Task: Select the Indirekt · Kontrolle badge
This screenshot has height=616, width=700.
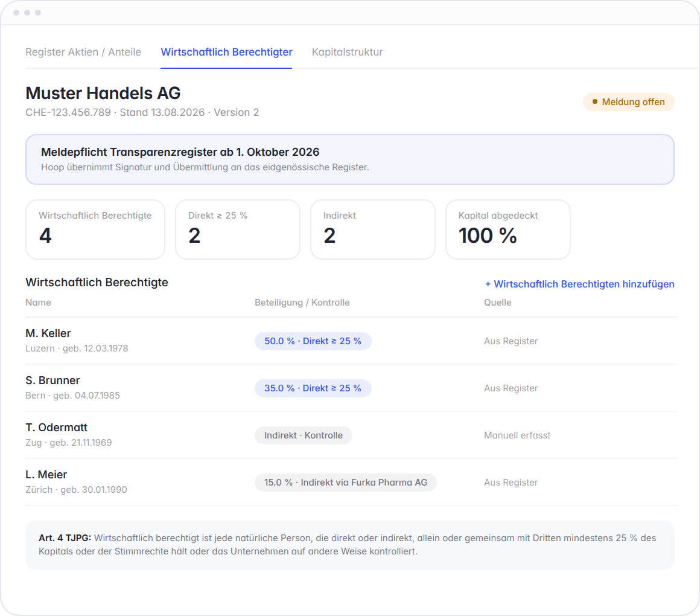Action: [304, 435]
